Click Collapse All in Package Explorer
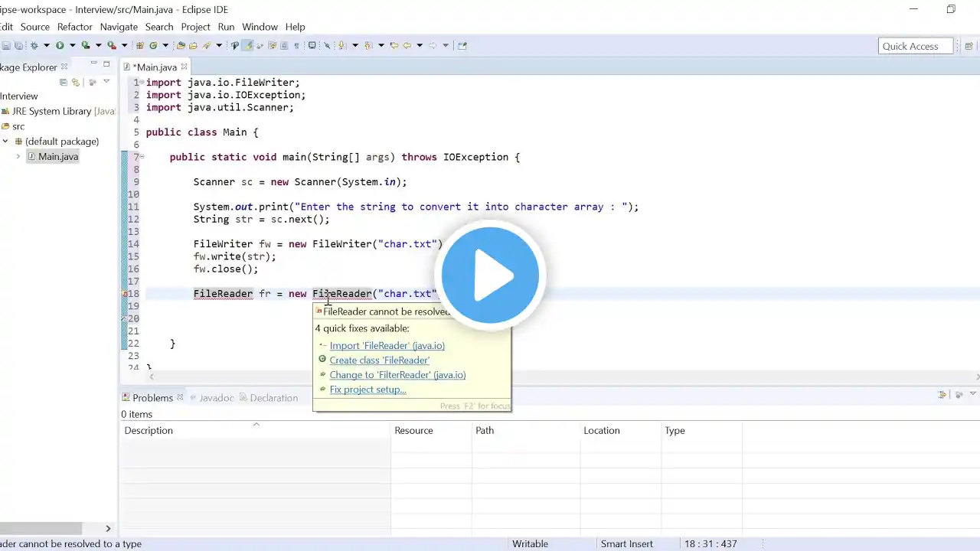 coord(64,82)
